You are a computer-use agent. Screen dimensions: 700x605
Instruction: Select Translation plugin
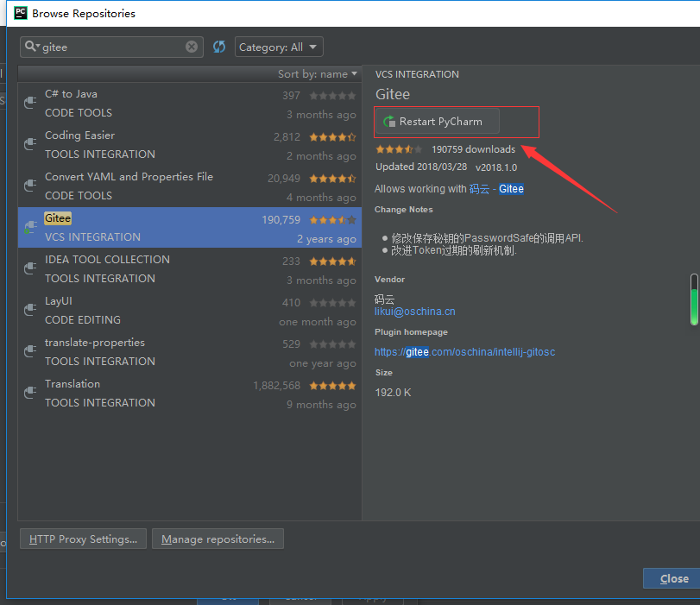pyautogui.click(x=190, y=394)
